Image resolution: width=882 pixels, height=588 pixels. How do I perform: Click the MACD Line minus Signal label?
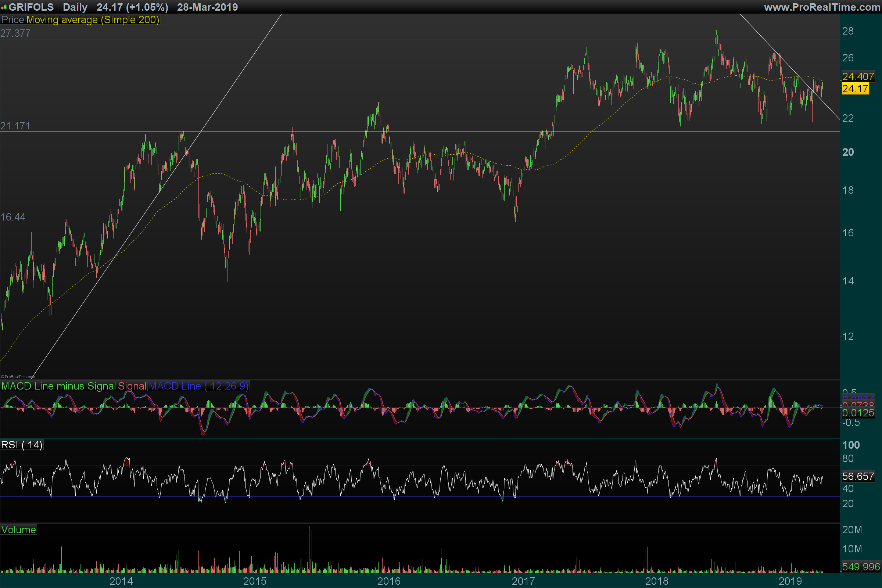coord(58,386)
